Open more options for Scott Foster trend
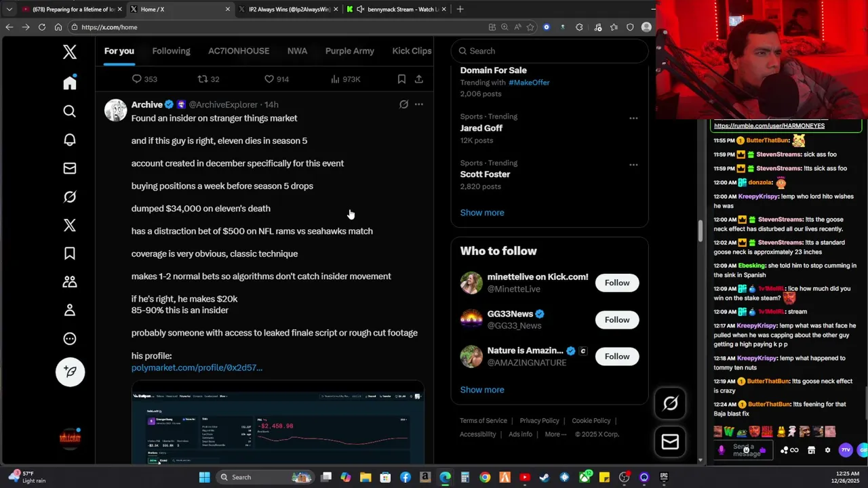 [x=633, y=165]
